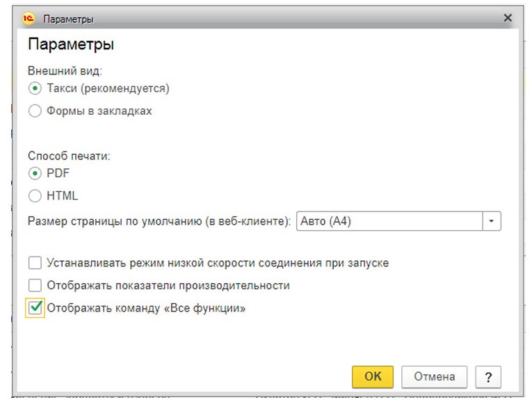Enable low connection speed mode at startup checkbox

tap(35, 263)
